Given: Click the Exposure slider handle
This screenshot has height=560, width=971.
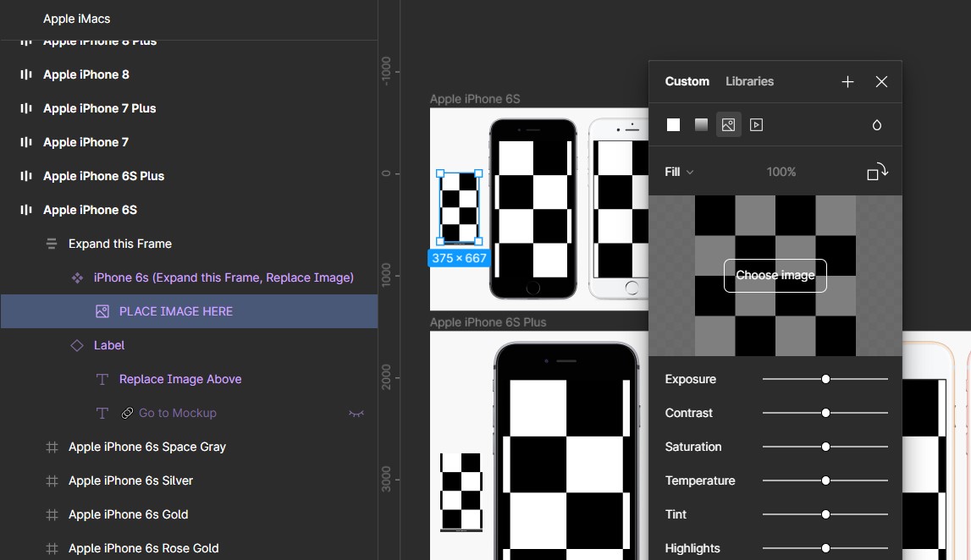Looking at the screenshot, I should tap(825, 379).
